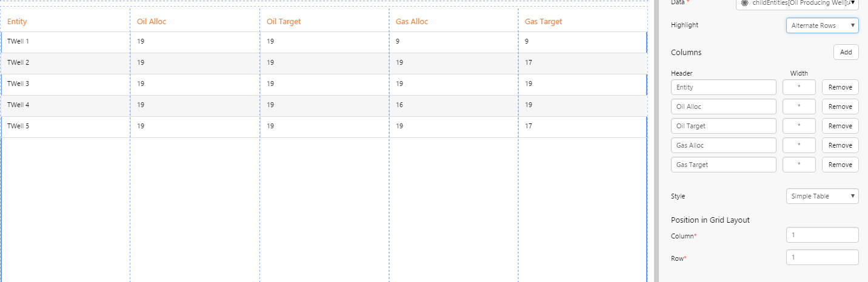Image resolution: width=868 pixels, height=282 pixels.
Task: Select the Oil Target table column header
Action: 284,22
